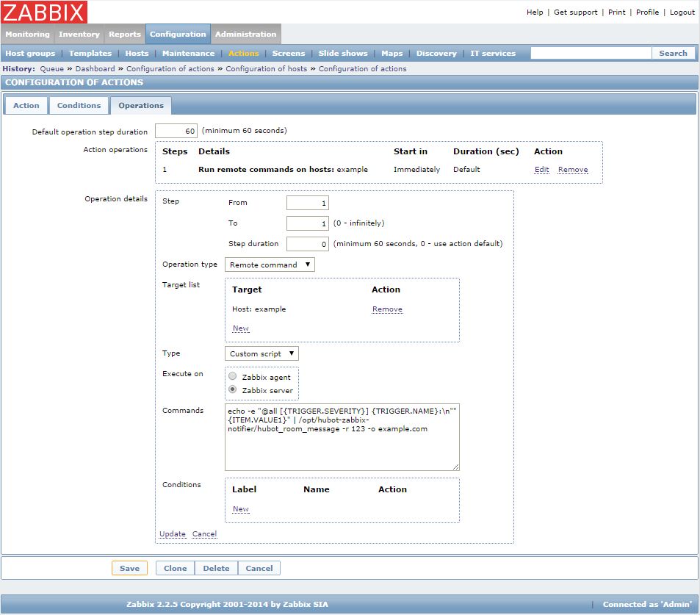700x615 pixels.
Task: Select Zabbix agent radio button
Action: point(233,376)
